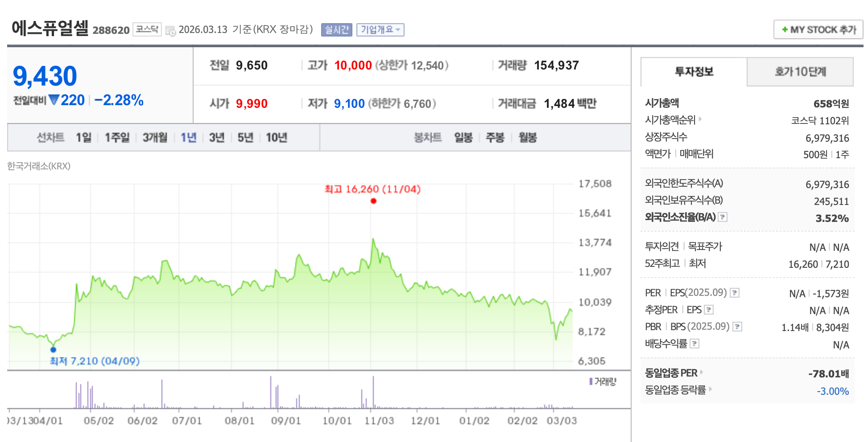This screenshot has height=442, width=868.
Task: Click the calendar icon beside the date
Action: [x=170, y=31]
